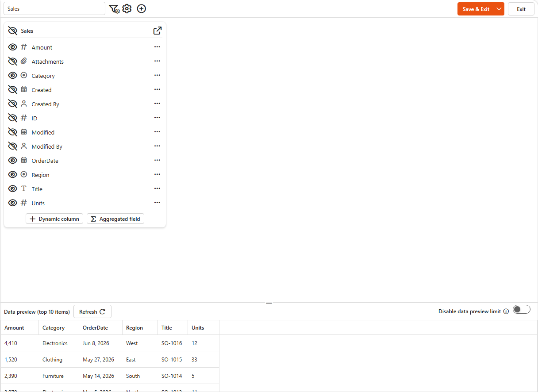Hide the Units field
Viewport: 538px width, 392px height.
pos(13,203)
